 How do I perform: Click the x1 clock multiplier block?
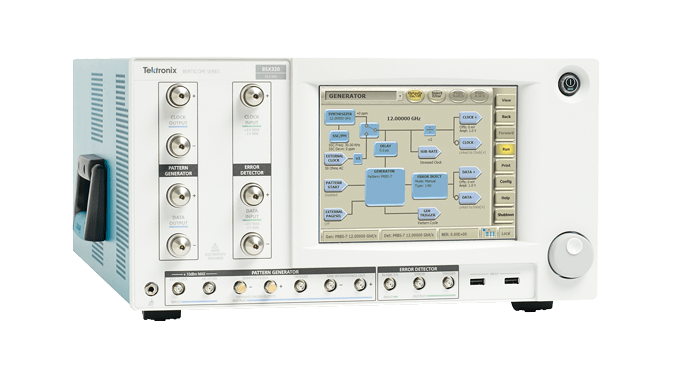pyautogui.click(x=358, y=159)
